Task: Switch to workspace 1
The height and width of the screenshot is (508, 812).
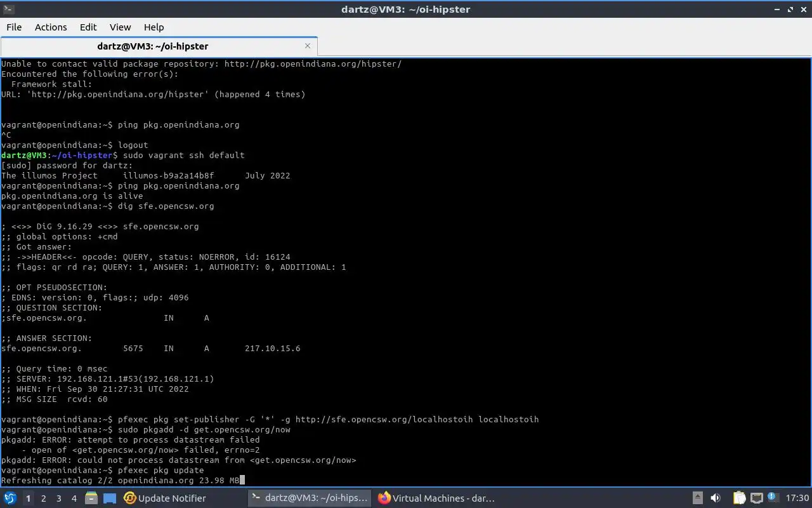Action: pos(28,498)
